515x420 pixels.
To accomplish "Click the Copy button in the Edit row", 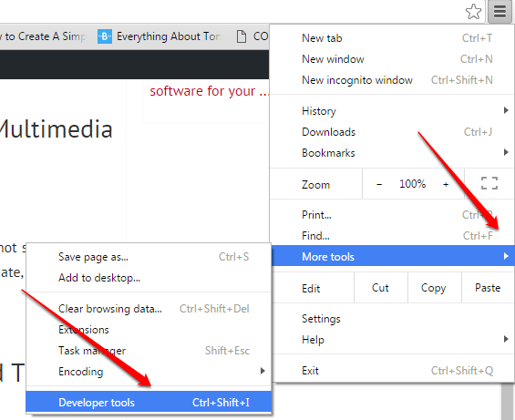I will pos(434,288).
